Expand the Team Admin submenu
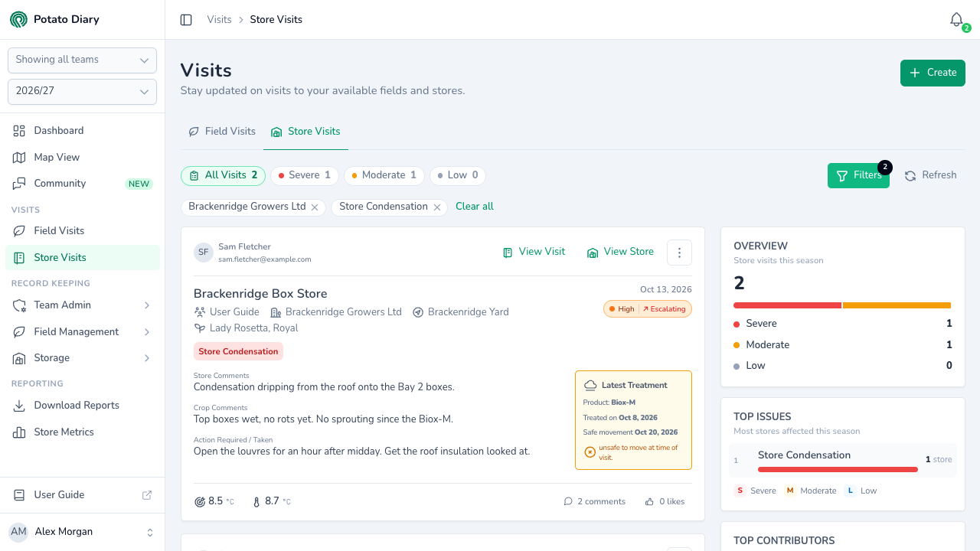The height and width of the screenshot is (551, 980). pyautogui.click(x=83, y=305)
